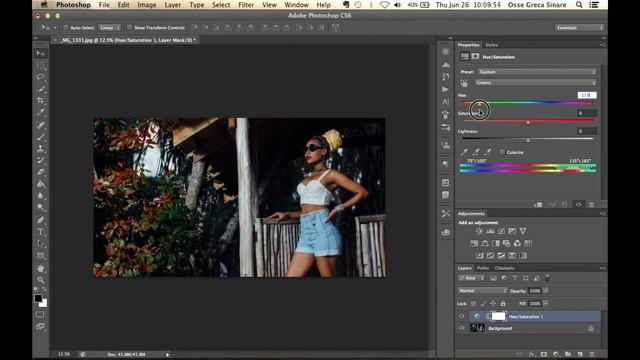
Task: Open the Window menu
Action: pyautogui.click(x=296, y=5)
